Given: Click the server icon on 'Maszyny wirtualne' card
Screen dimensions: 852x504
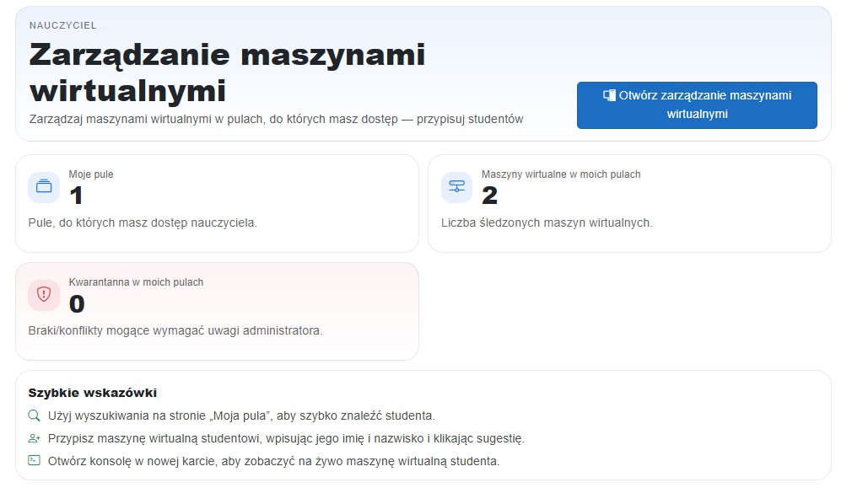Looking at the screenshot, I should coord(456,187).
